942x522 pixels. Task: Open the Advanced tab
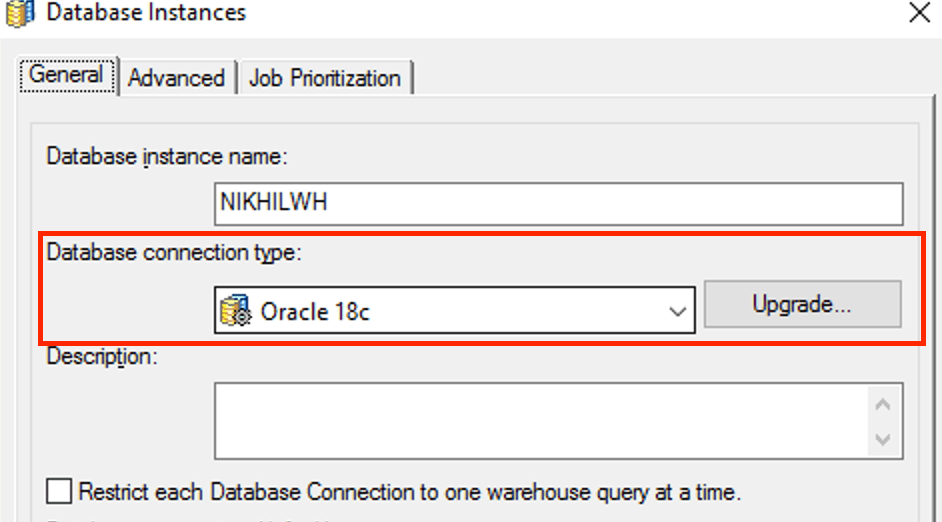pos(176,78)
